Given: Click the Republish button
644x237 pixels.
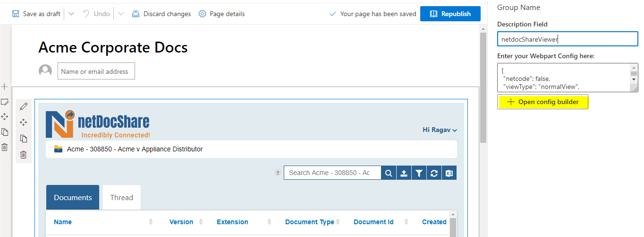Looking at the screenshot, I should (450, 14).
